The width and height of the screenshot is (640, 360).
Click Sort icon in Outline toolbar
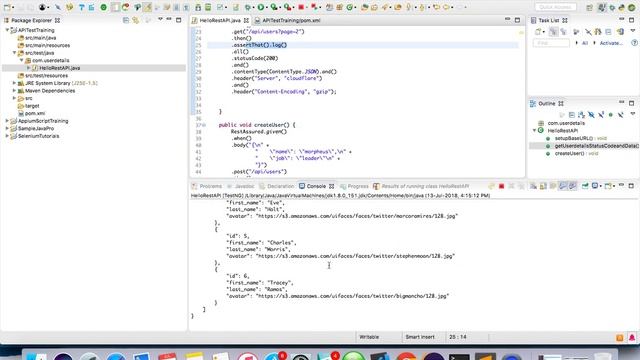coord(581,114)
